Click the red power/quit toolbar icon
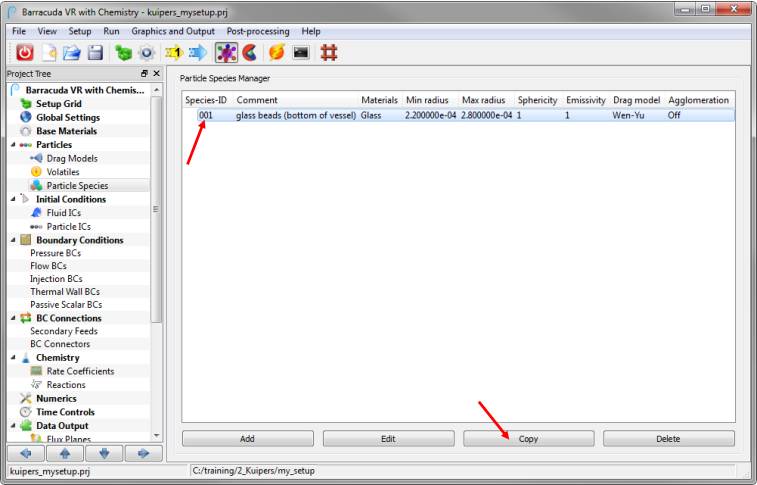Image resolution: width=757 pixels, height=485 pixels. pyautogui.click(x=25, y=53)
